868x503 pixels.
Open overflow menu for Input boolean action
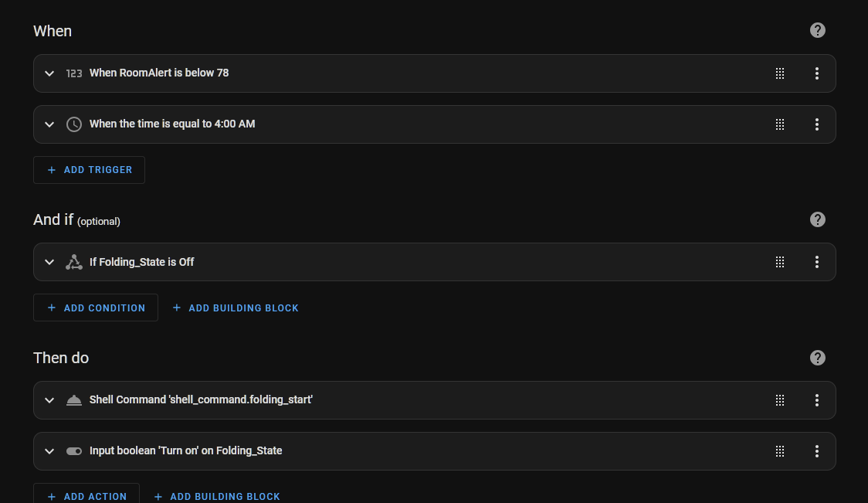pos(816,451)
